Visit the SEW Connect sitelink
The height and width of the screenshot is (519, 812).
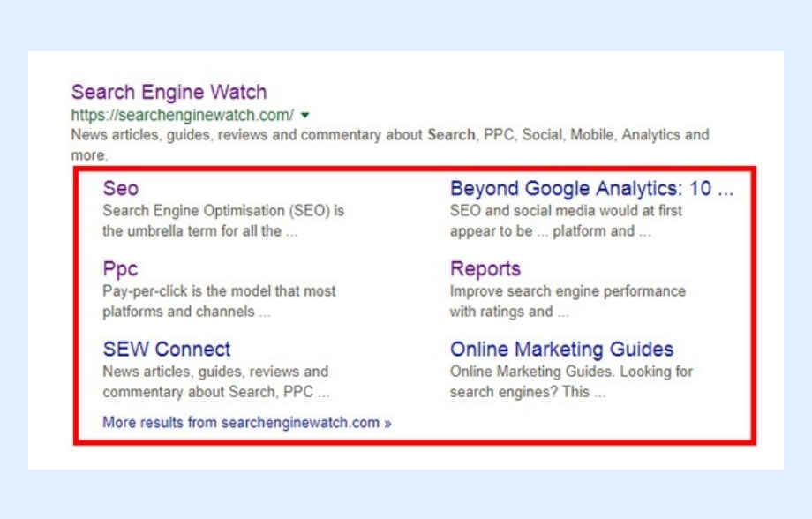click(167, 350)
